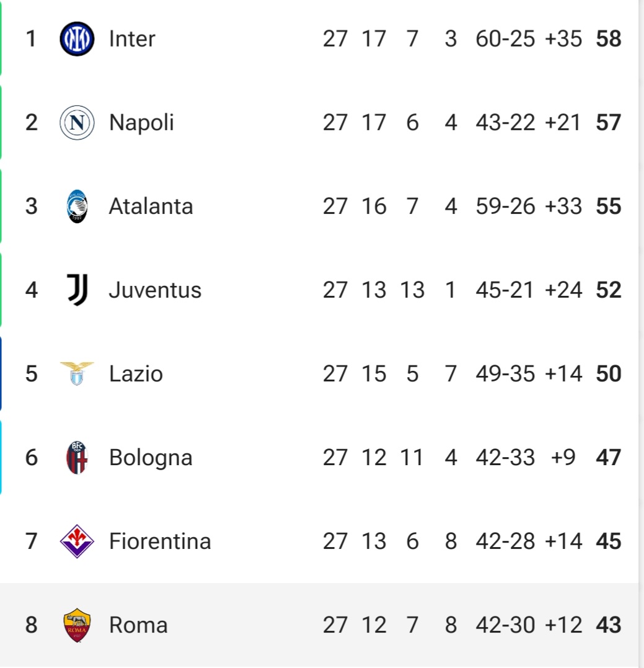Image resolution: width=644 pixels, height=668 pixels.
Task: Open Atalanta team details
Action: pyautogui.click(x=151, y=206)
